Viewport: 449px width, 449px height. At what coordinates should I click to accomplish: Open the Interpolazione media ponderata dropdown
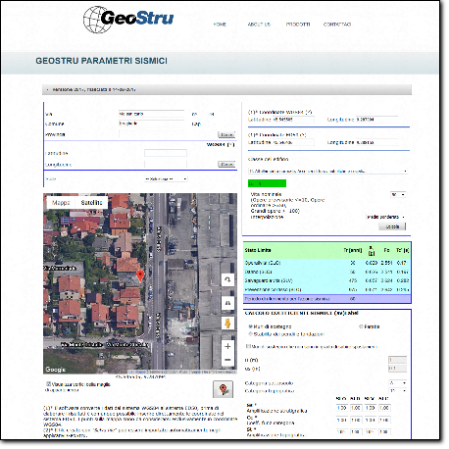click(x=386, y=217)
